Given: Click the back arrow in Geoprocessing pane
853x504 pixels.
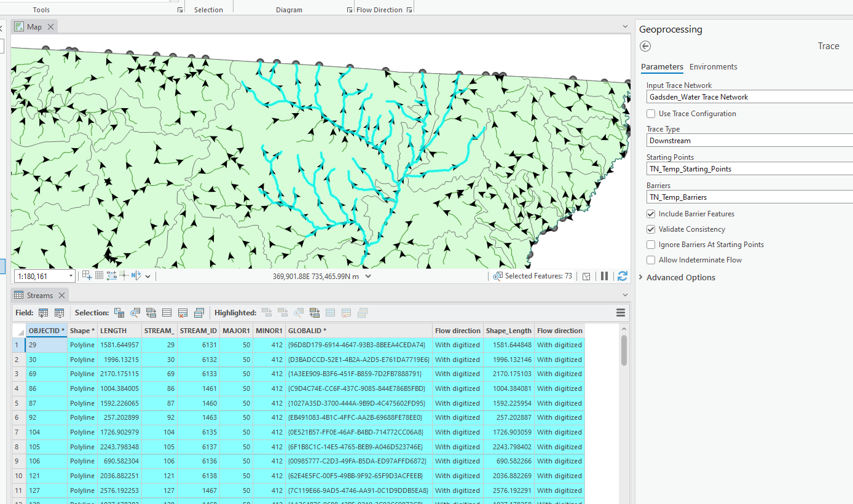Looking at the screenshot, I should (645, 46).
